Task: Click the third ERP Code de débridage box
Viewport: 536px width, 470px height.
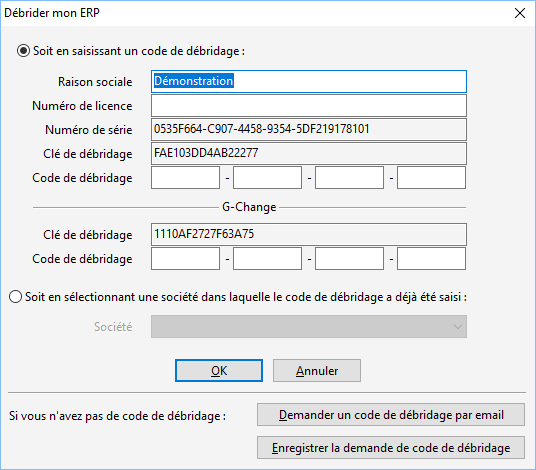Action: [x=349, y=178]
